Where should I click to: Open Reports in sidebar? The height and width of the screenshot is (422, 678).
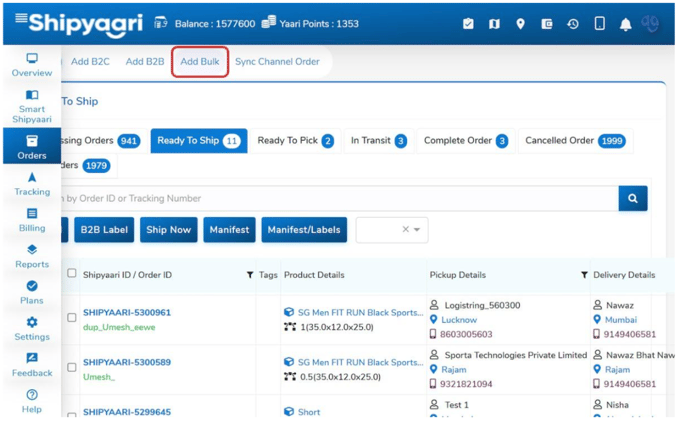(x=32, y=256)
